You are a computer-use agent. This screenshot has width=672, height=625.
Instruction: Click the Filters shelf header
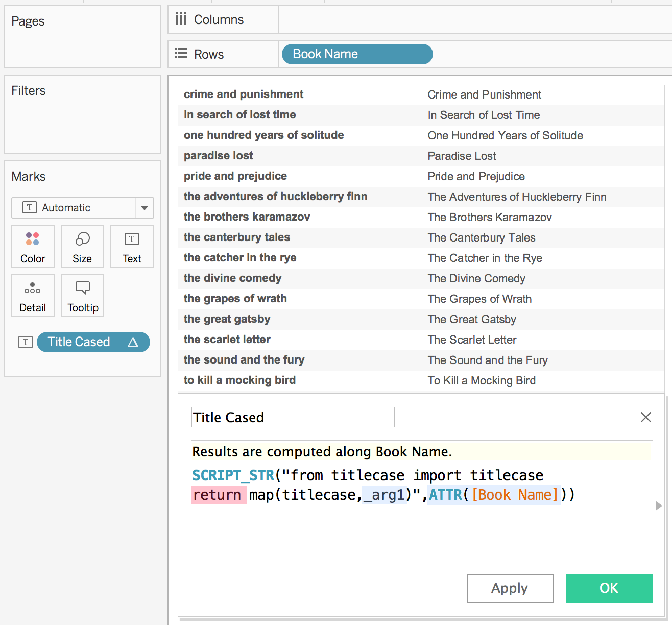[28, 90]
